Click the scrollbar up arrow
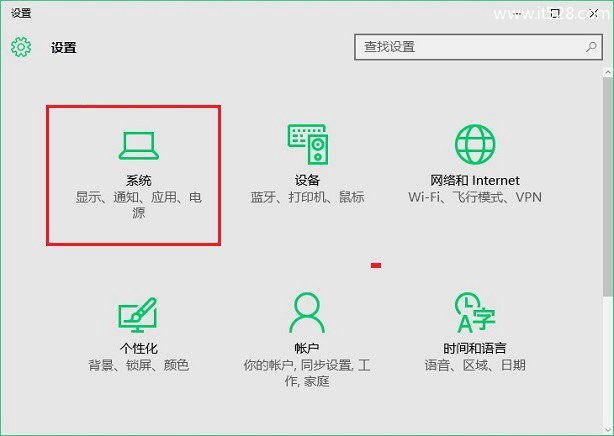The height and width of the screenshot is (436, 614). pos(608,72)
